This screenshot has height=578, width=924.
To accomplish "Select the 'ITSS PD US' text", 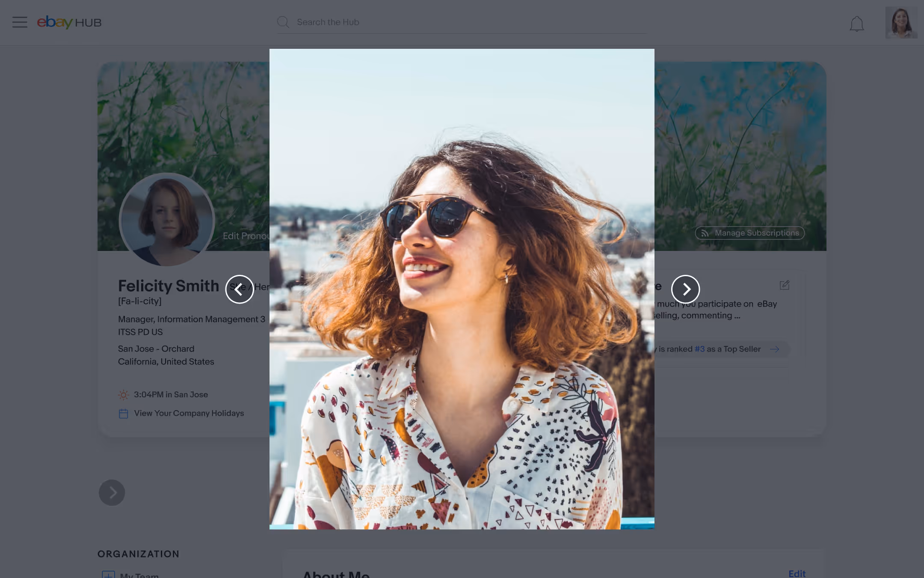I will click(x=140, y=332).
